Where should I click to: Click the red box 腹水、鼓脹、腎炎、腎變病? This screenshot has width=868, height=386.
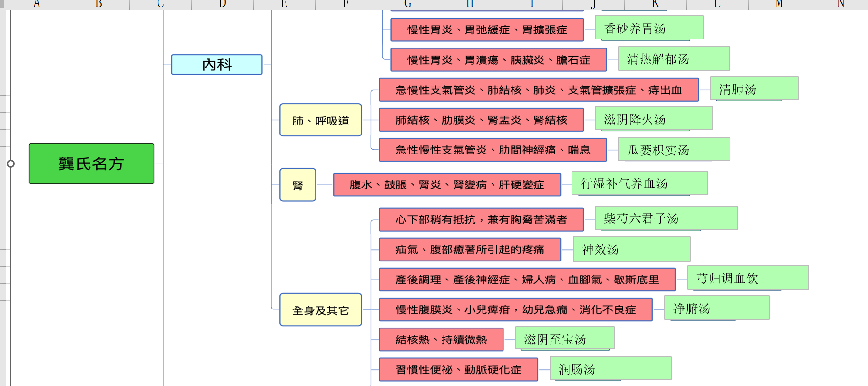click(x=447, y=184)
